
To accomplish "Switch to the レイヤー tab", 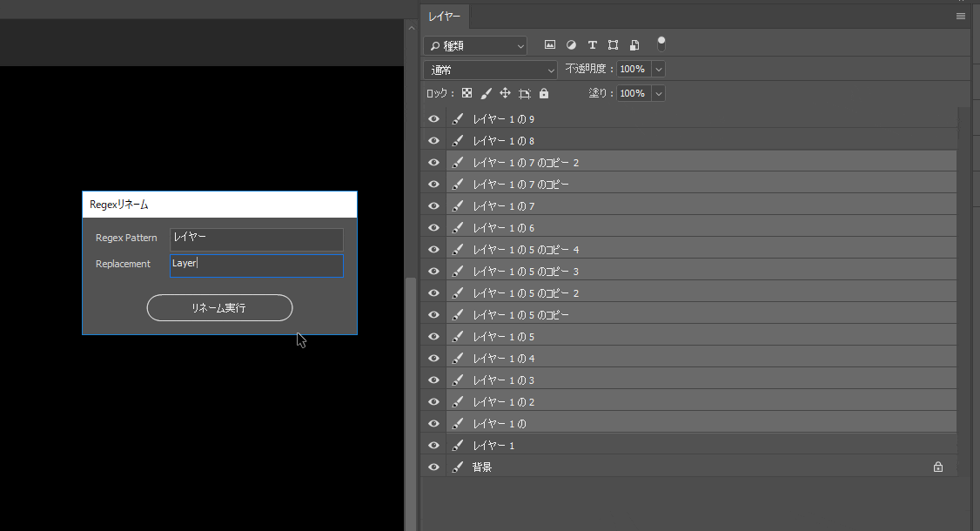I will pyautogui.click(x=445, y=16).
